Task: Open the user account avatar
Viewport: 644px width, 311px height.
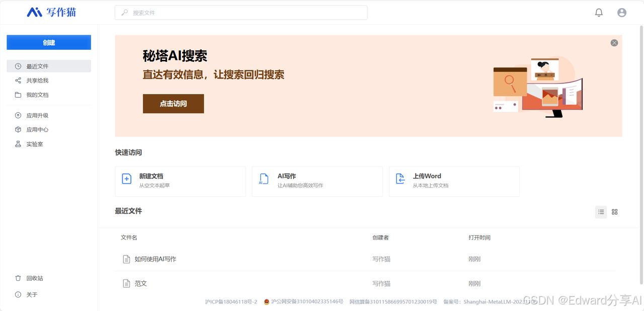Action: point(622,13)
